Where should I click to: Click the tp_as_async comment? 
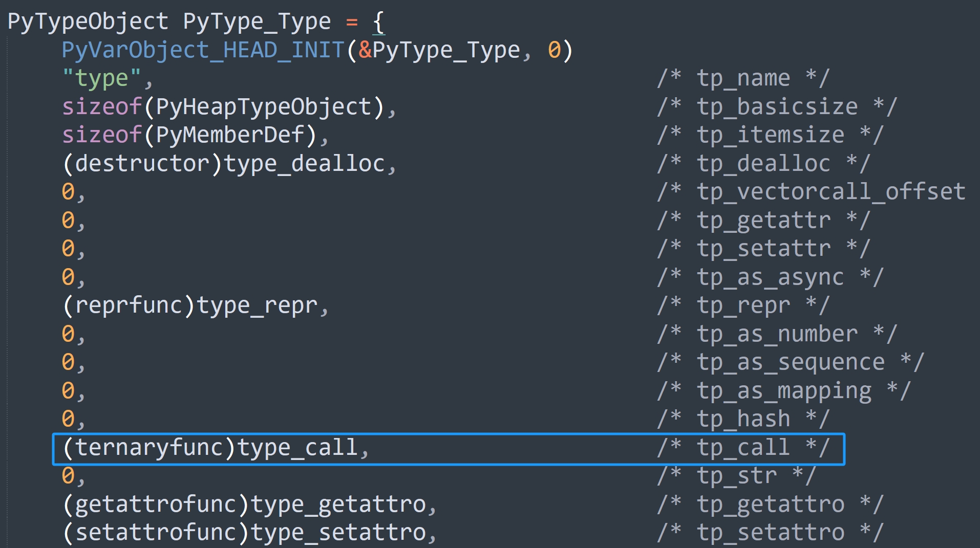point(771,277)
